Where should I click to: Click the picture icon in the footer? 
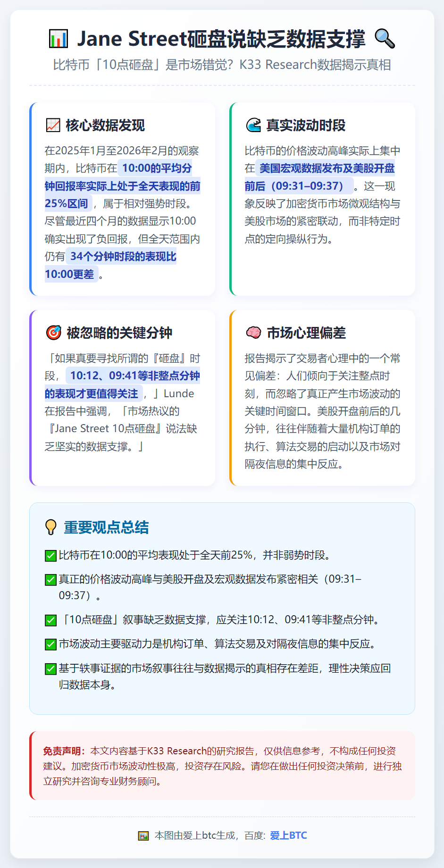click(143, 836)
